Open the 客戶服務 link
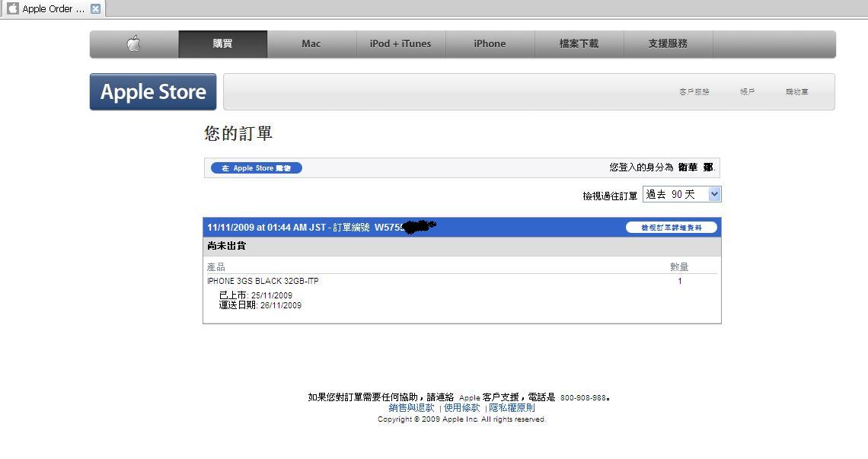This screenshot has height=459, width=868. coord(694,92)
